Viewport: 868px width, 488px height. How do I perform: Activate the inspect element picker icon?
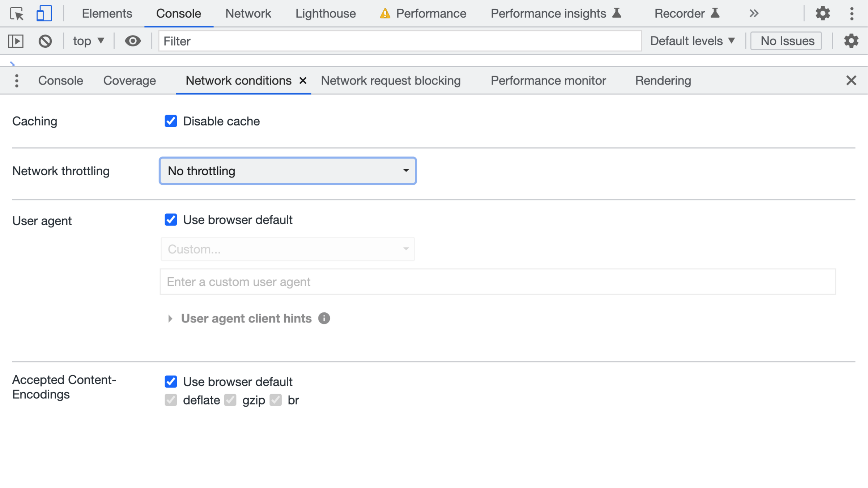tap(17, 14)
